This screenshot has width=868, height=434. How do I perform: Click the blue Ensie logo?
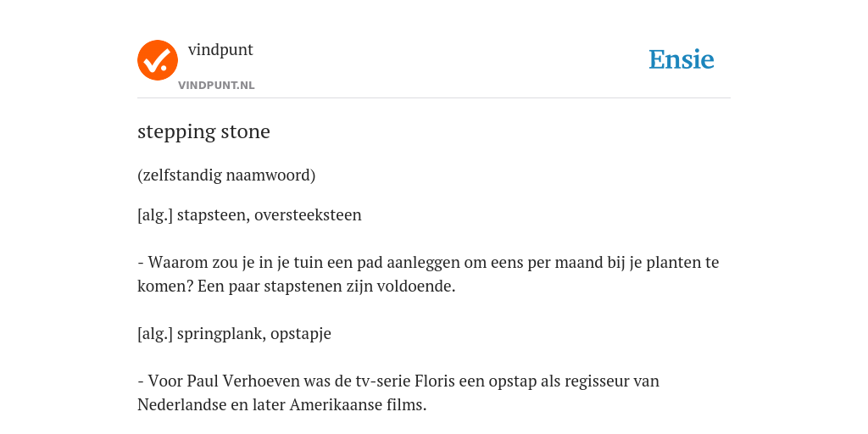click(682, 59)
